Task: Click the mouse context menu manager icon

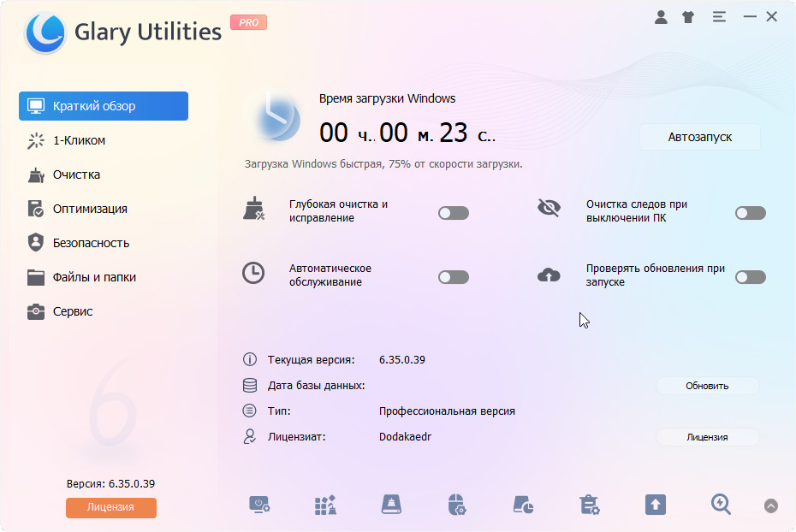Action: [x=457, y=505]
